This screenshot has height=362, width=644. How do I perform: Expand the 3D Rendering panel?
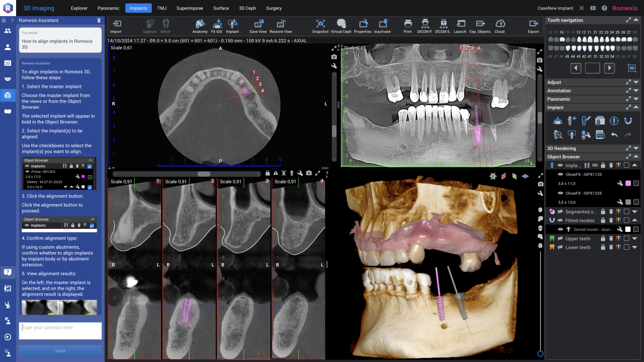tap(636, 149)
